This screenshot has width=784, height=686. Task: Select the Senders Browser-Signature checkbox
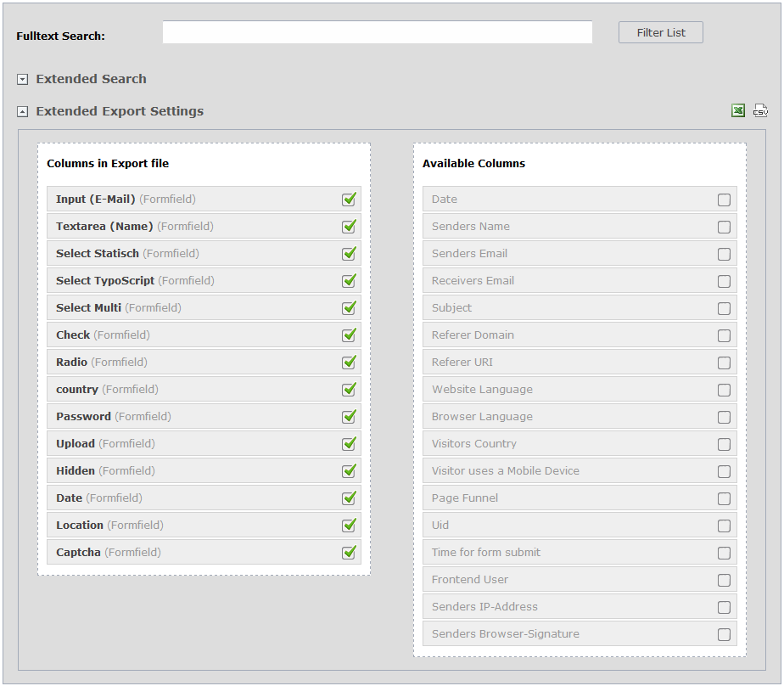(x=724, y=634)
